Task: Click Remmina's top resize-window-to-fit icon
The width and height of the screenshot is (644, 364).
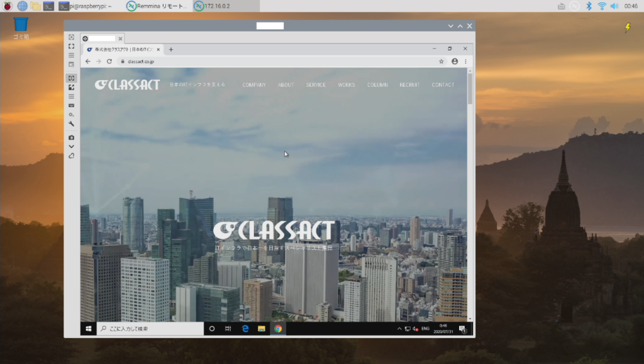Action: pos(72,37)
